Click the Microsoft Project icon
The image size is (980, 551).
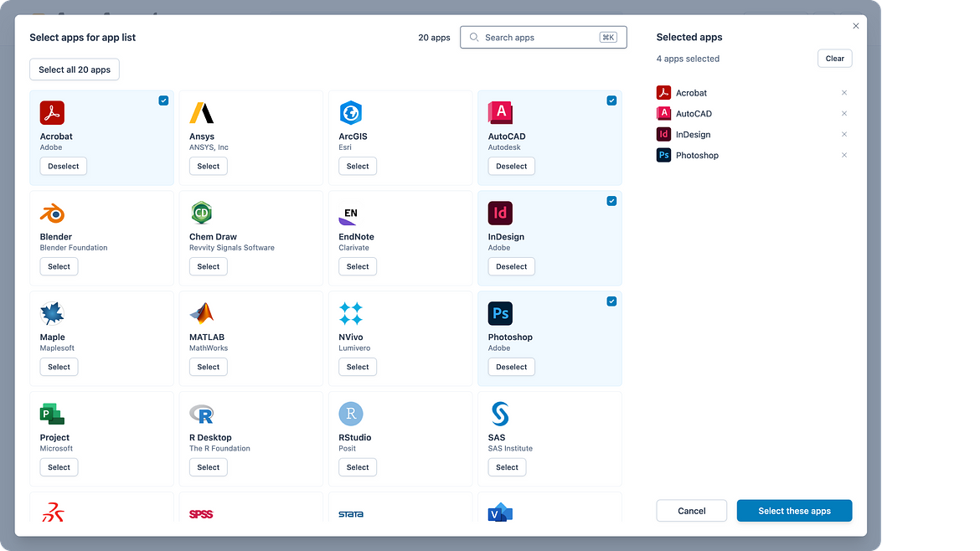tap(52, 414)
